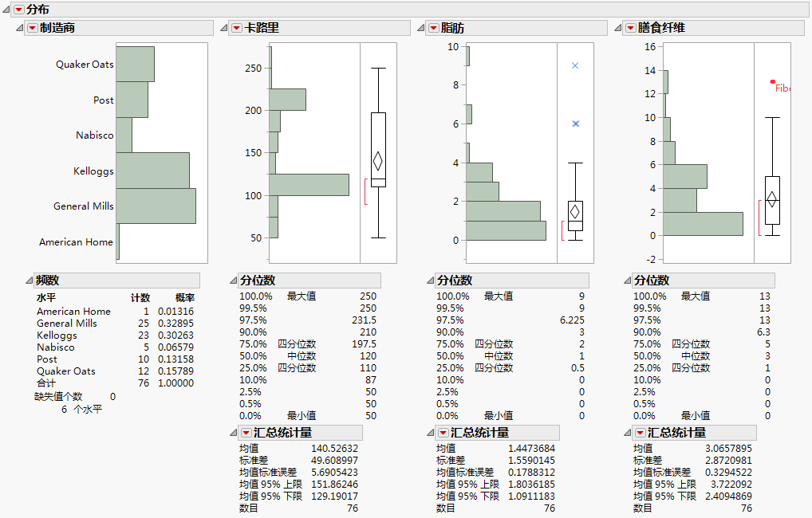Select the General Mills histogram bar
This screenshot has width=812, height=518.
point(156,206)
